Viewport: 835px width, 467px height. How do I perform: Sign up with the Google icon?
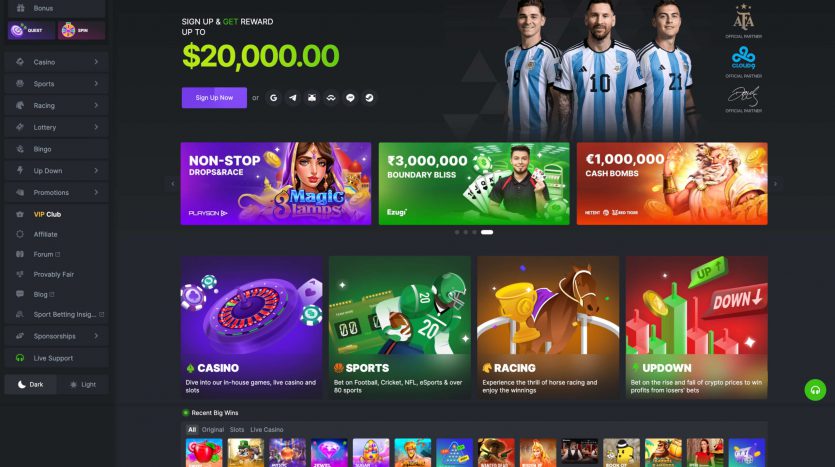click(x=273, y=97)
